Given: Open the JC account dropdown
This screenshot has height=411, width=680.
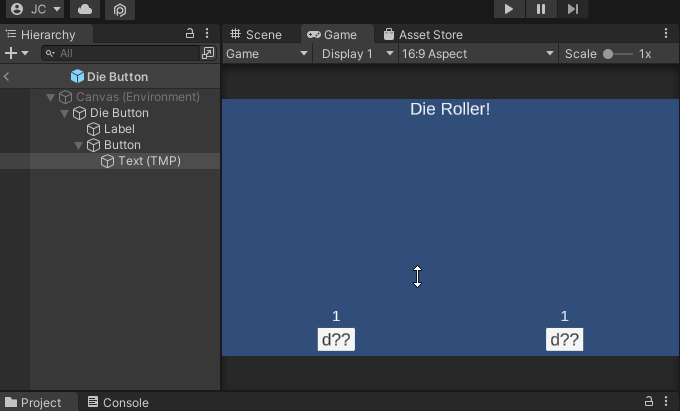Looking at the screenshot, I should coord(36,9).
